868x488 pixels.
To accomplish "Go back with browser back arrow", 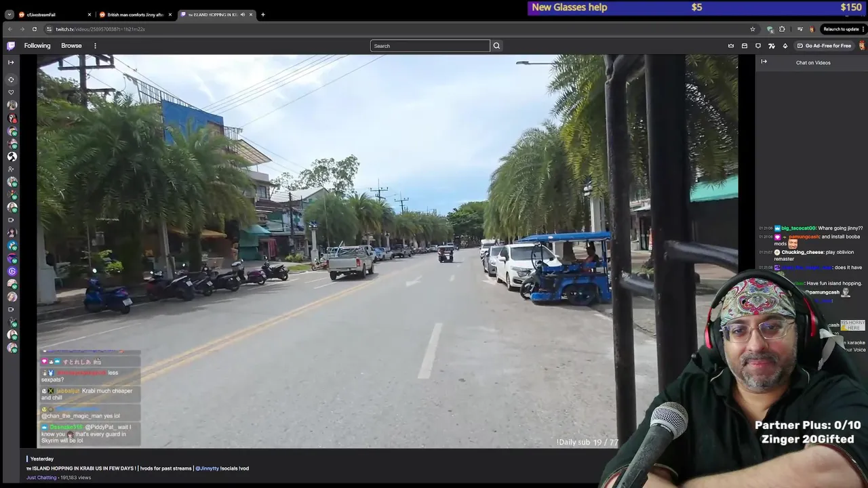I will pos(9,29).
